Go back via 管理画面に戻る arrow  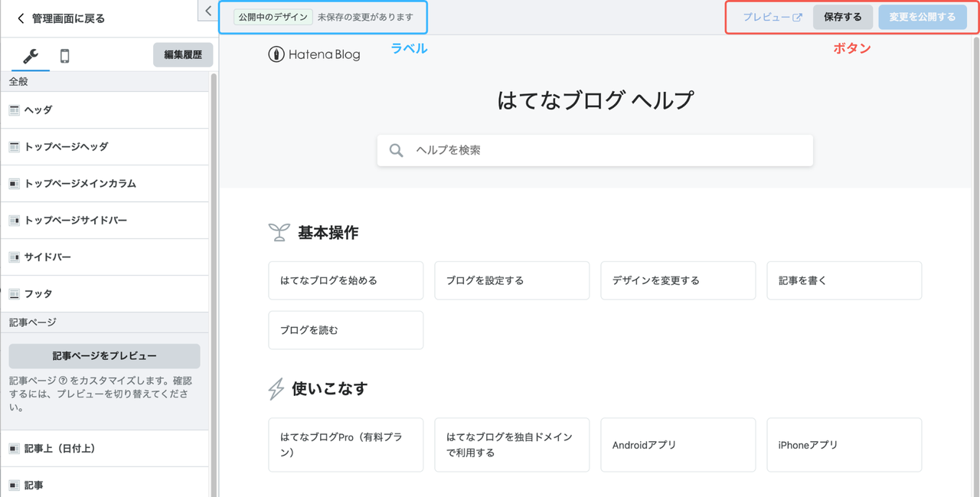click(x=21, y=18)
